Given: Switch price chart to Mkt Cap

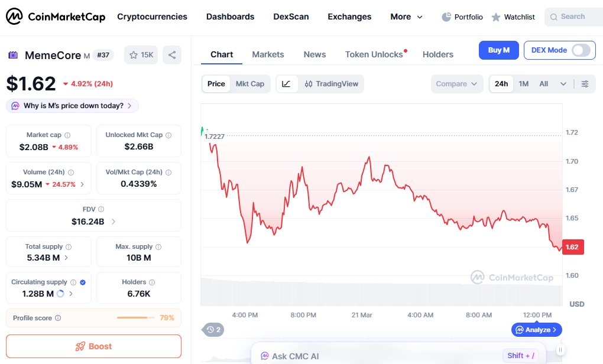Looking at the screenshot, I should click(x=249, y=84).
